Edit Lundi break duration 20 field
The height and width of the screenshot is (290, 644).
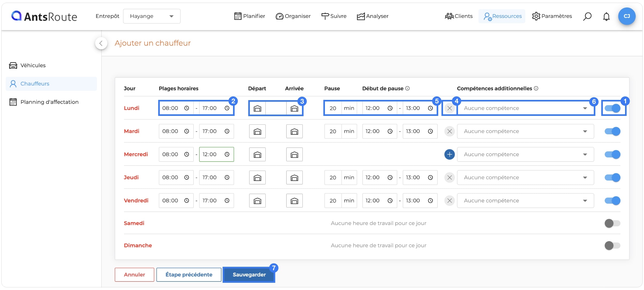333,108
